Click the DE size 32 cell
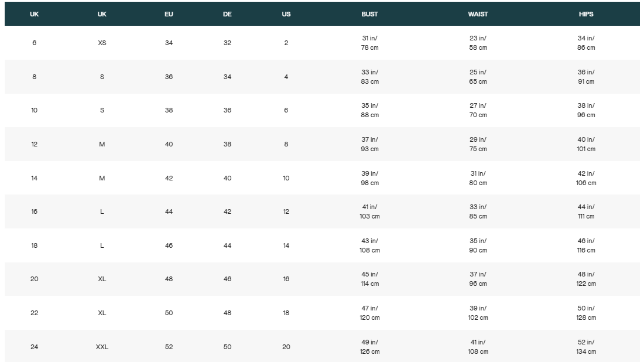 point(227,43)
